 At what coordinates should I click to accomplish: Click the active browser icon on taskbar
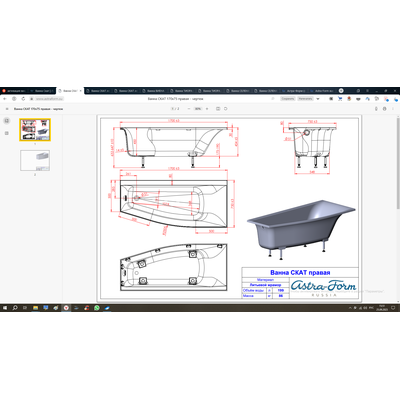tap(66, 308)
